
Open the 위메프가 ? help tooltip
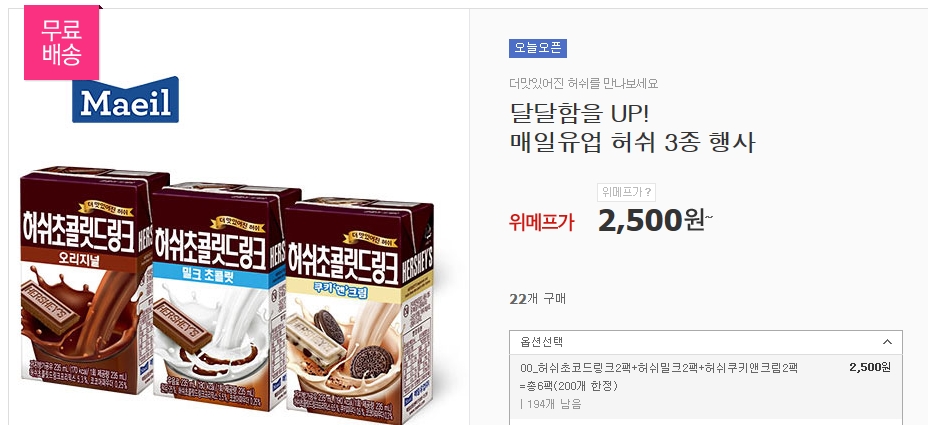[626, 192]
